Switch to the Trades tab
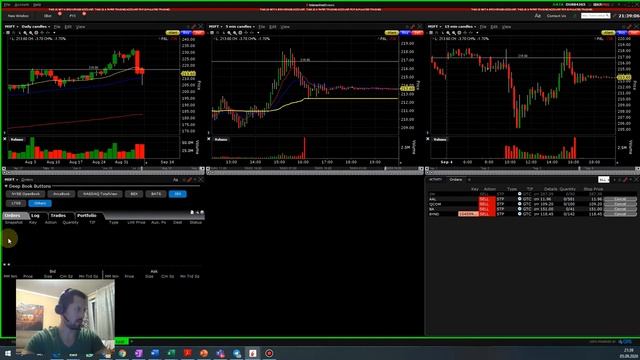This screenshot has height=360, width=640. [58, 216]
